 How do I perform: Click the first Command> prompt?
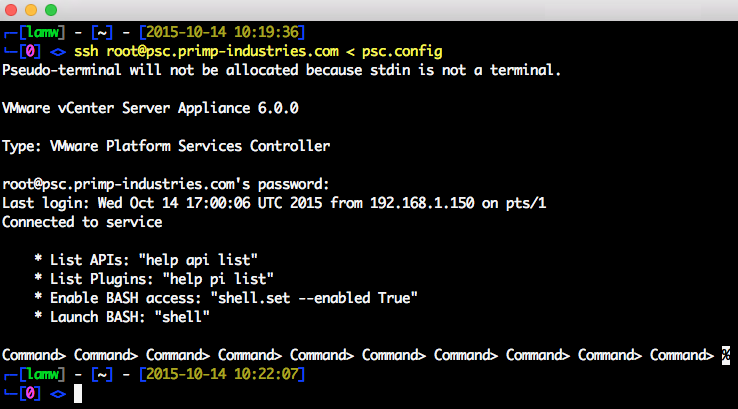34,355
